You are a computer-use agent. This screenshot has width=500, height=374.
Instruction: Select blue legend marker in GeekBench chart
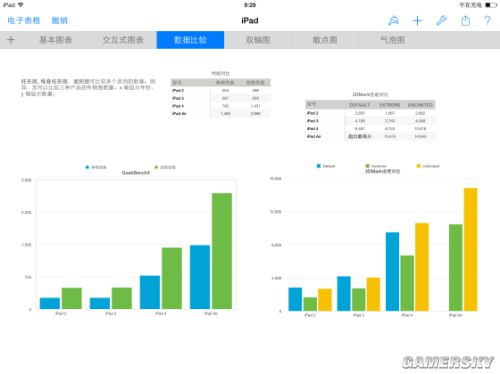pyautogui.click(x=87, y=167)
